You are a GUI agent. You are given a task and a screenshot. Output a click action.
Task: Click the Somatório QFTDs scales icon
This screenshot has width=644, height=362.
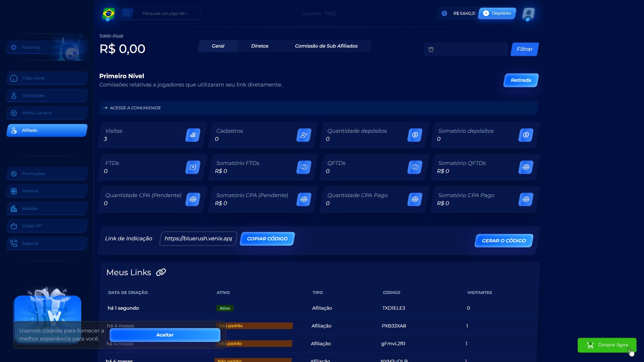pyautogui.click(x=526, y=167)
